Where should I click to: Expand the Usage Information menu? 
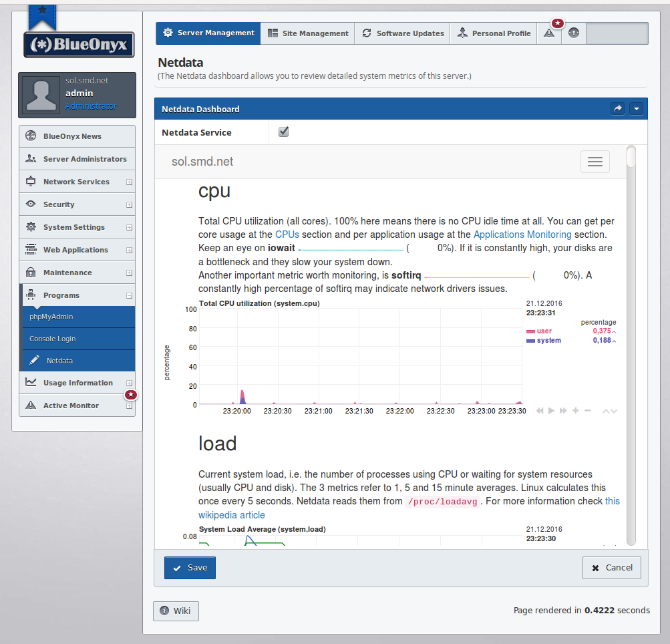(x=129, y=383)
